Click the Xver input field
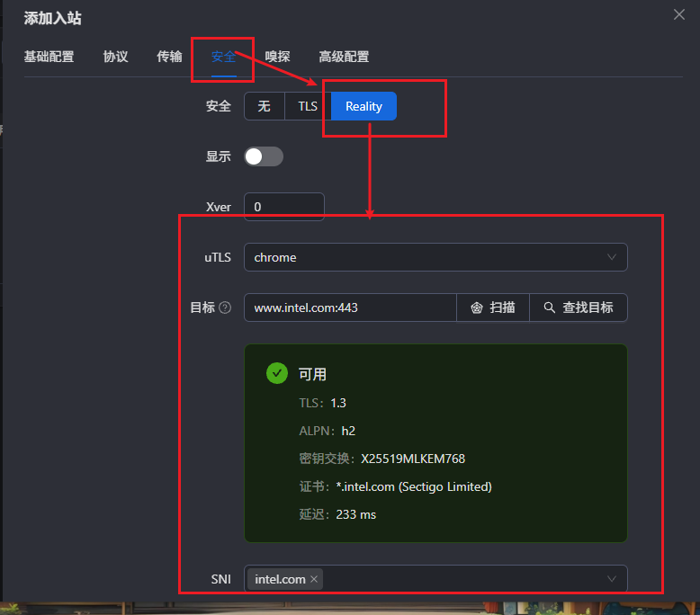700x615 pixels. tap(284, 207)
